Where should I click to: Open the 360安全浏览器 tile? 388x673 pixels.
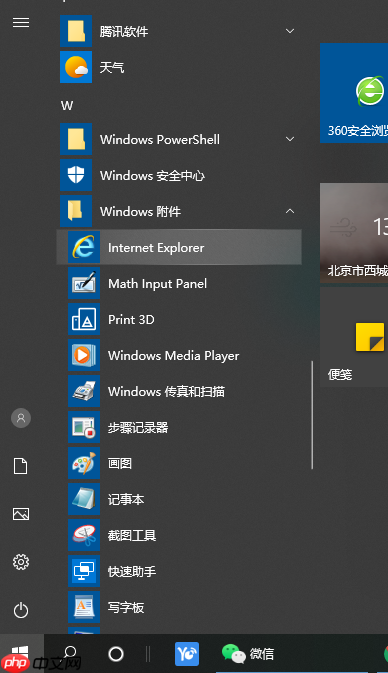[354, 93]
